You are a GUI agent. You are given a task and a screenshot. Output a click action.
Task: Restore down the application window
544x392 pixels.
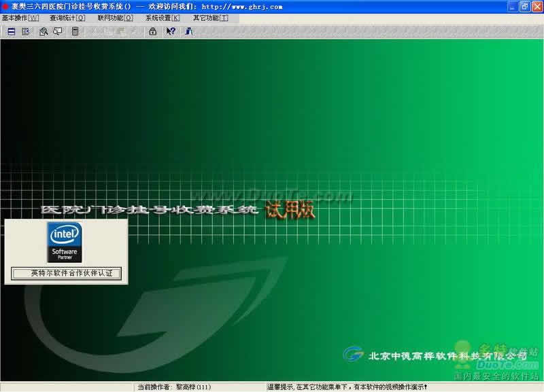pos(524,6)
